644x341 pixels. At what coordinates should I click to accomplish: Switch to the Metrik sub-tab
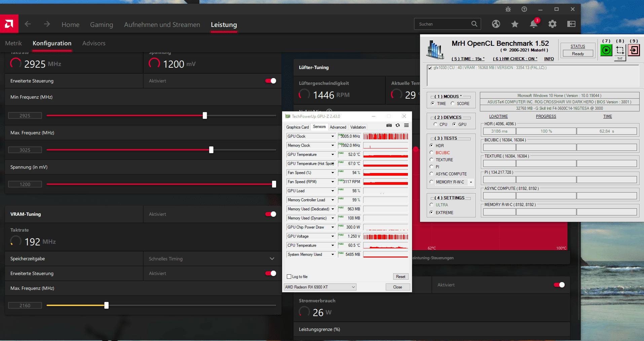click(x=13, y=43)
